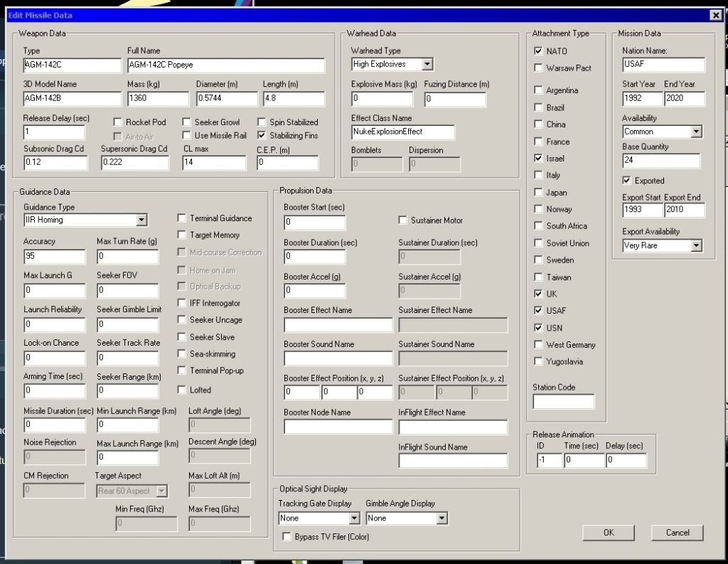Focus the Base Quantity field
This screenshot has width=728, height=564.
click(661, 160)
